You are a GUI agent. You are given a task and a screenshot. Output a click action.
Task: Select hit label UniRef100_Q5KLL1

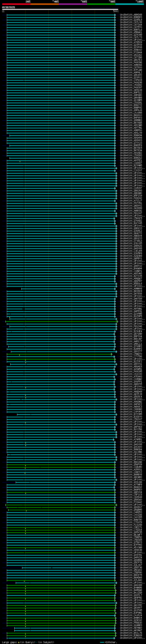pyautogui.click(x=131, y=344)
